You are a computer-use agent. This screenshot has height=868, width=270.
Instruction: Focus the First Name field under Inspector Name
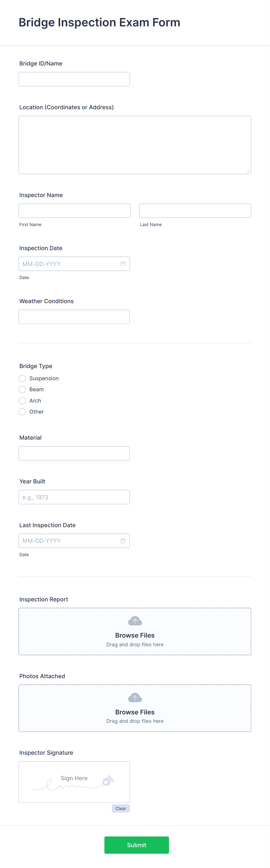pyautogui.click(x=74, y=210)
